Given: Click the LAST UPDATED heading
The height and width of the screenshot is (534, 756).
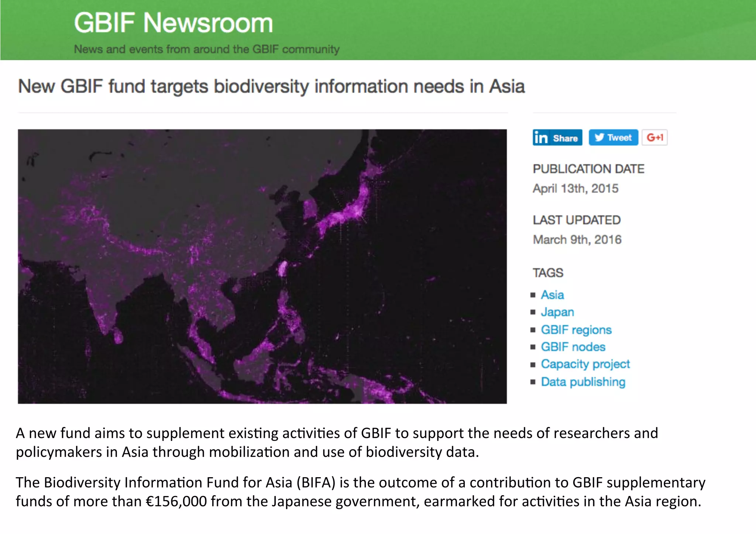Looking at the screenshot, I should tap(577, 220).
